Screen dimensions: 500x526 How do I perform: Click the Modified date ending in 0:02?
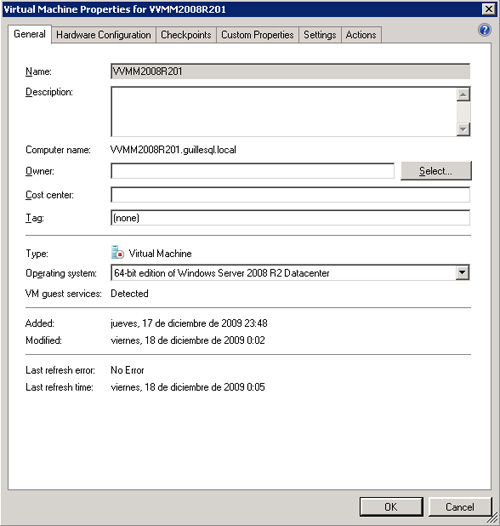188,340
